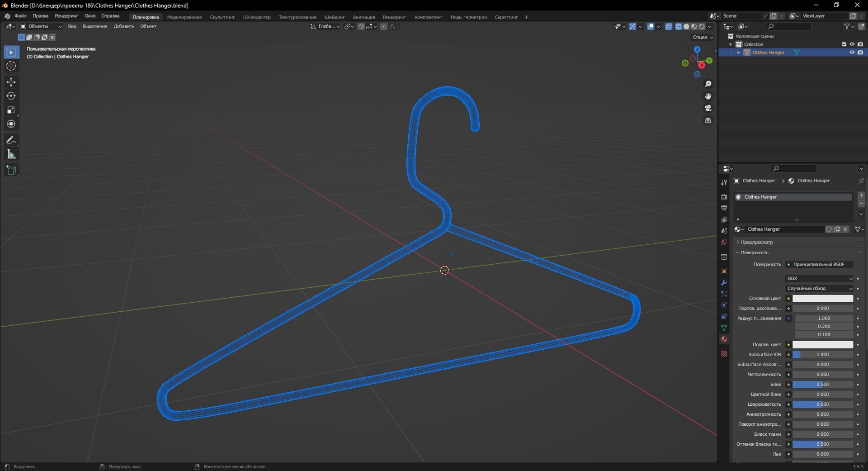This screenshot has height=471, width=868.
Task: Hide Collection with its eye icon
Action: coord(852,44)
